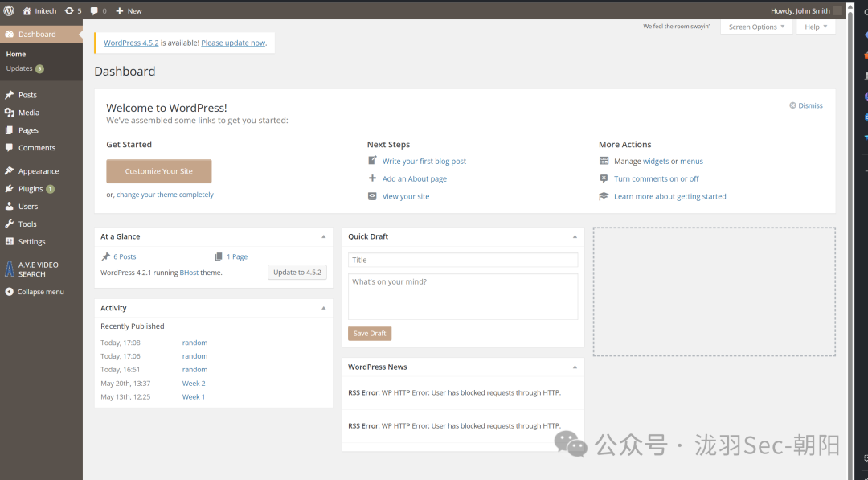The image size is (868, 480).
Task: Click the plus New icon in admin bar
Action: click(x=119, y=10)
